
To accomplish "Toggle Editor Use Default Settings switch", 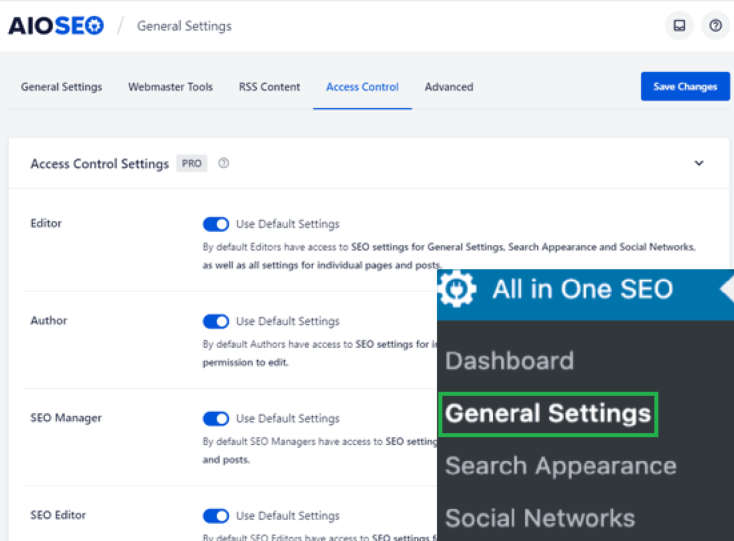I will coord(216,224).
